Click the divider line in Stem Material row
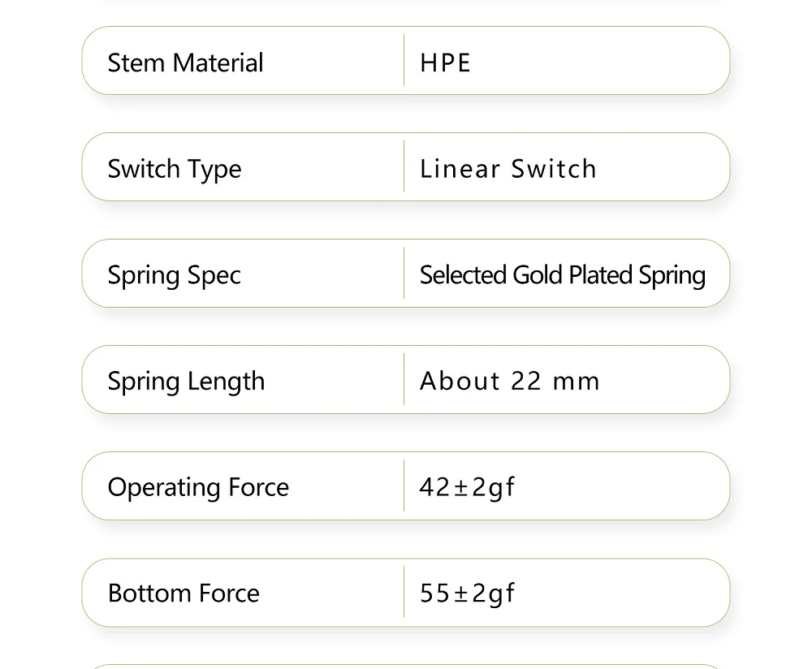The width and height of the screenshot is (812, 669). (x=404, y=60)
